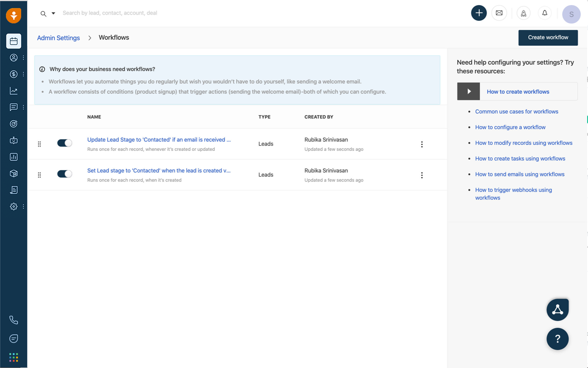Open search filter dropdown arrow
The height and width of the screenshot is (368, 588).
[53, 13]
